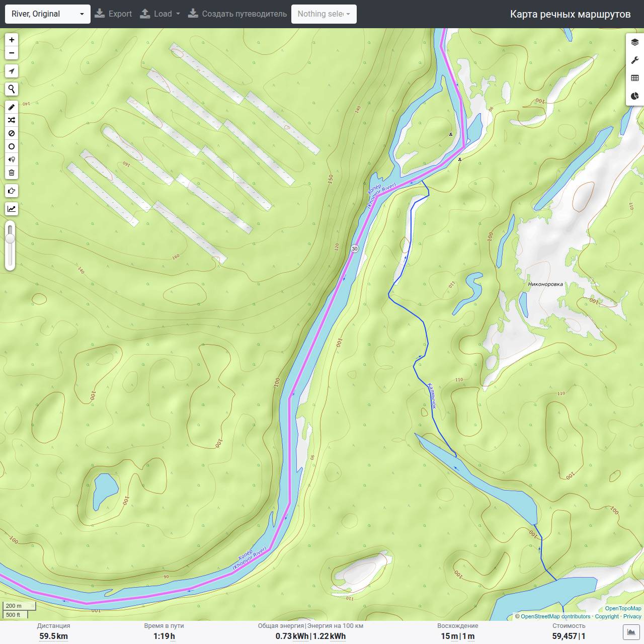The height and width of the screenshot is (644, 644).
Task: Show the pie chart statistics icon
Action: pyautogui.click(x=635, y=96)
